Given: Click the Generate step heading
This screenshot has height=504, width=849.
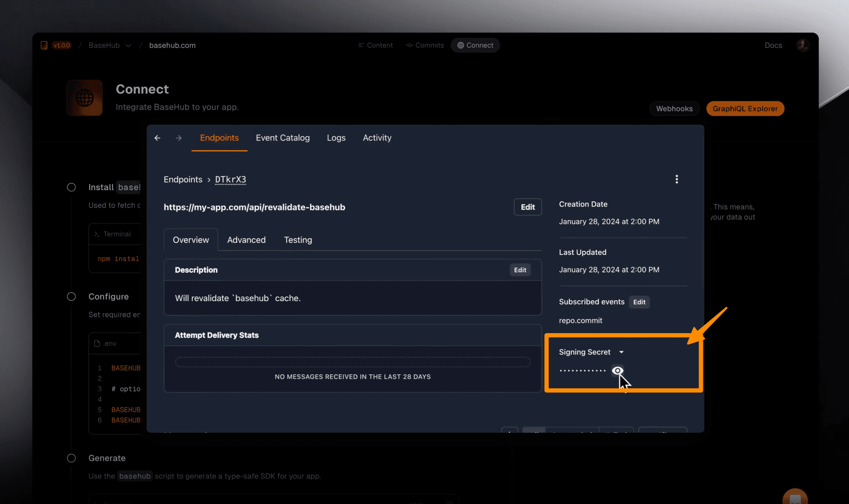Looking at the screenshot, I should (107, 458).
